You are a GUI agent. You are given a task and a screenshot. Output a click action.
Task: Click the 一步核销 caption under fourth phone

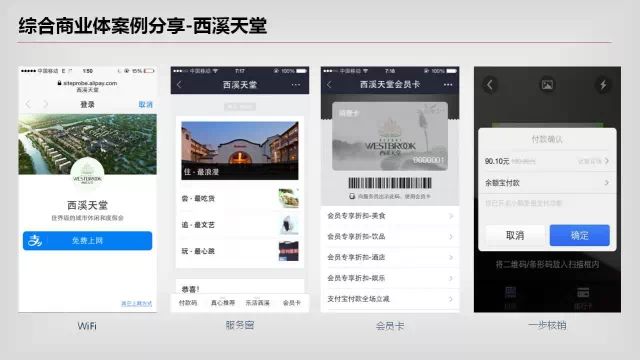547,325
